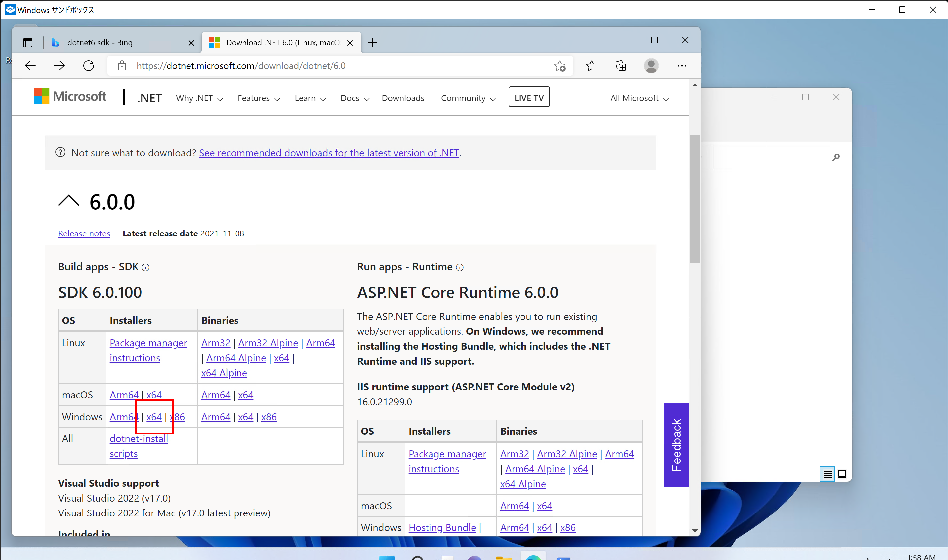Open the All Microsoft dropdown
The width and height of the screenshot is (948, 560).
pos(639,98)
